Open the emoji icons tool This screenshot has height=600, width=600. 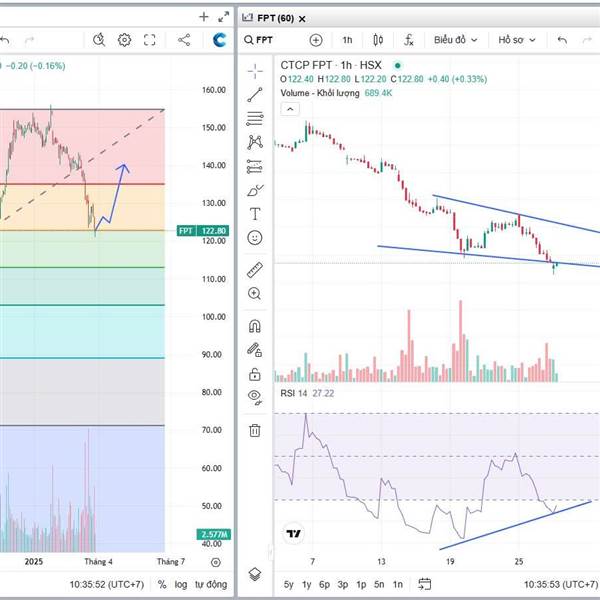click(x=255, y=238)
